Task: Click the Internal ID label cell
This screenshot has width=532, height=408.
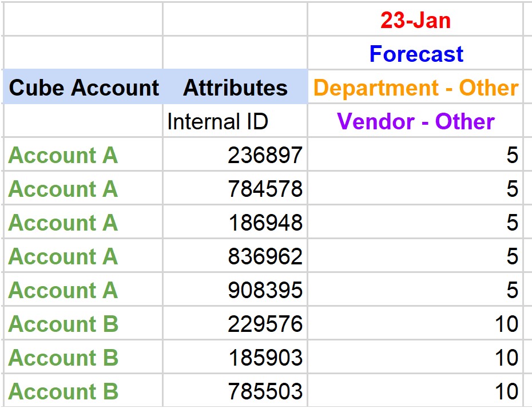Action: point(235,121)
